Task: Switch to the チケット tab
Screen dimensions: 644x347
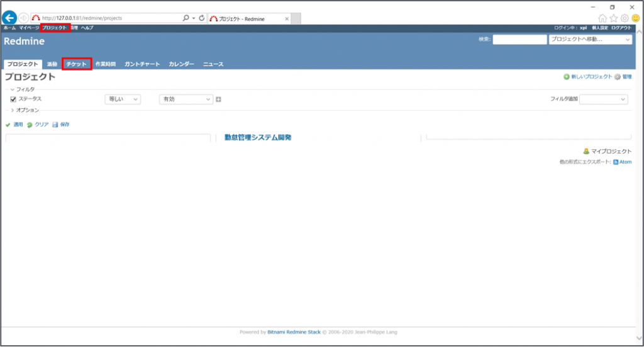Action: [77, 64]
